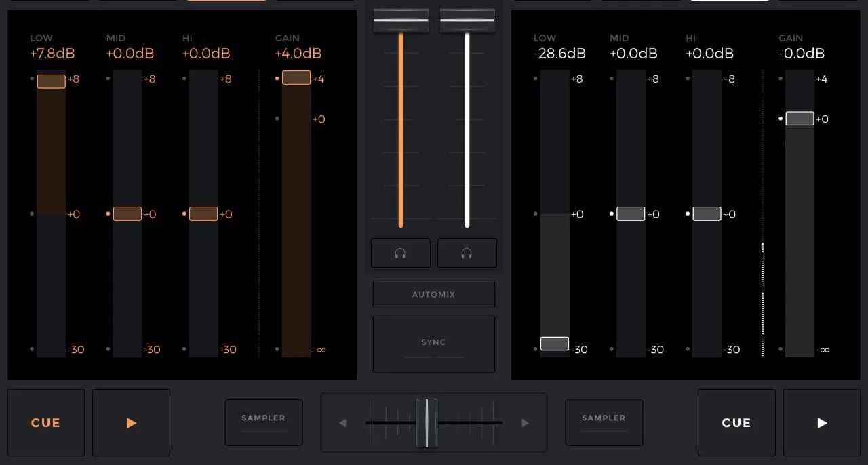
Task: Click the crossfader center handle
Action: click(427, 422)
